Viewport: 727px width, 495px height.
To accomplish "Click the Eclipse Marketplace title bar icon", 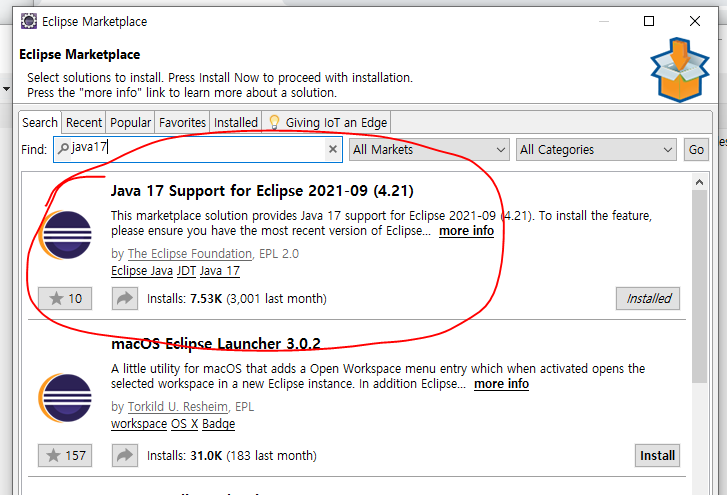I will 29,21.
